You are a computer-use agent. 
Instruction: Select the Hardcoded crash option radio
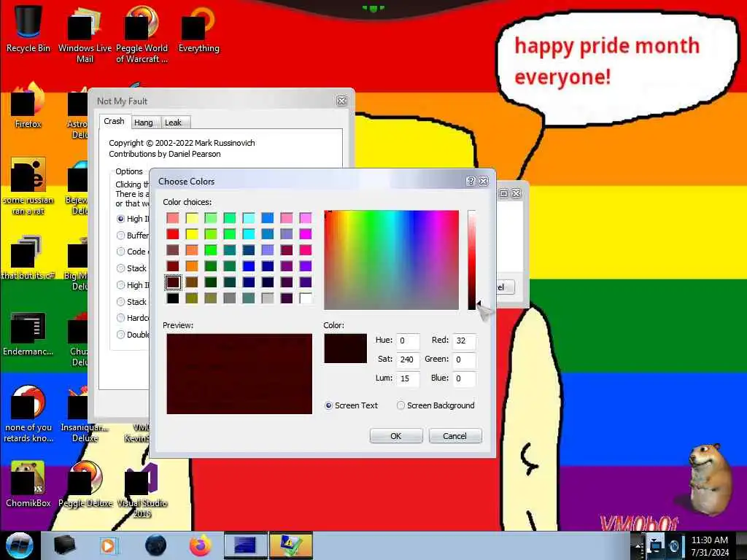pyautogui.click(x=120, y=318)
